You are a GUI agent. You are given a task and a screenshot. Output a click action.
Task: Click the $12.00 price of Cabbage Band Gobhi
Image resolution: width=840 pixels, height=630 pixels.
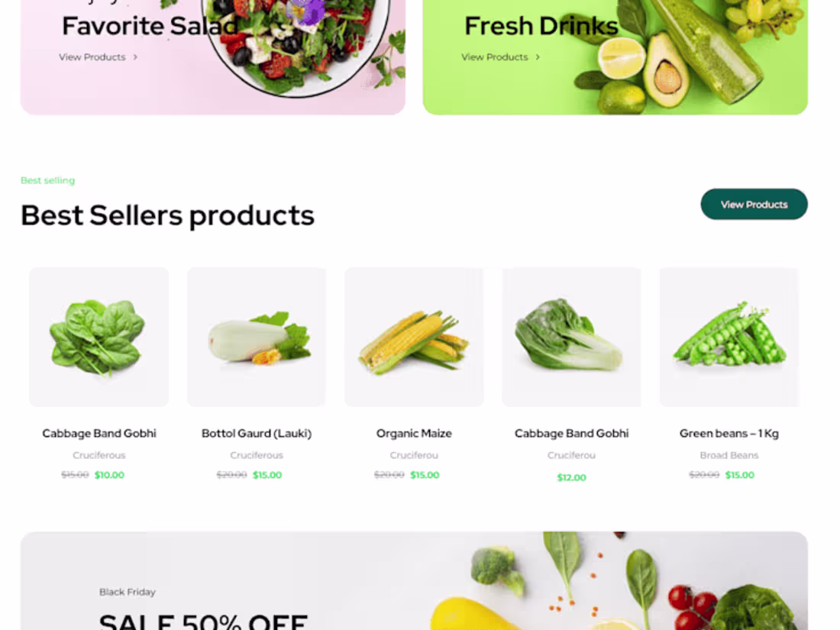pos(572,477)
